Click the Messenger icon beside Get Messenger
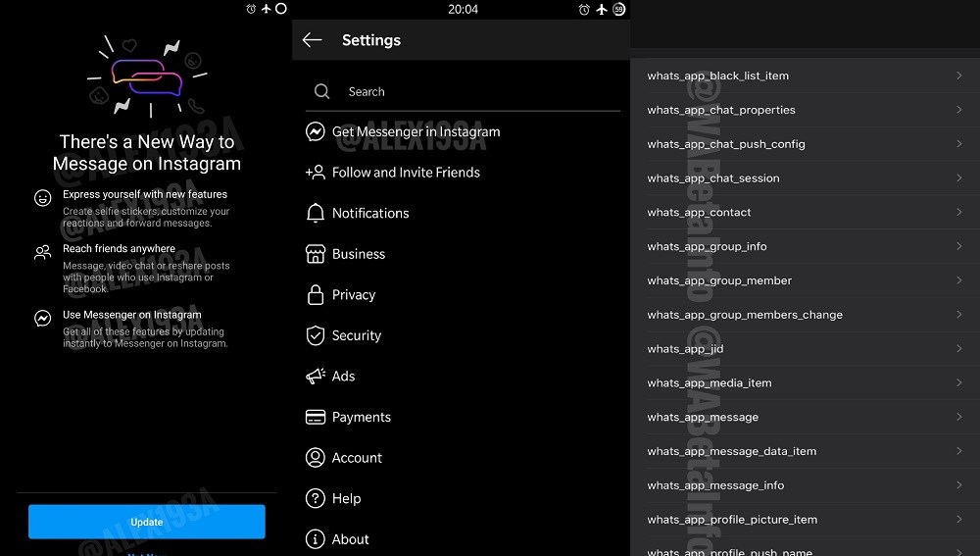Image resolution: width=980 pixels, height=556 pixels. click(x=315, y=131)
